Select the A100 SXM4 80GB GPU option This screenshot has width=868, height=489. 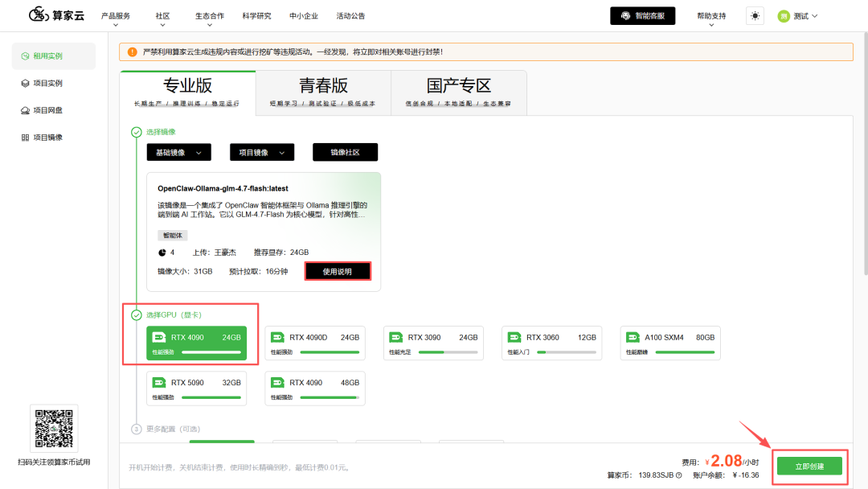click(x=670, y=343)
